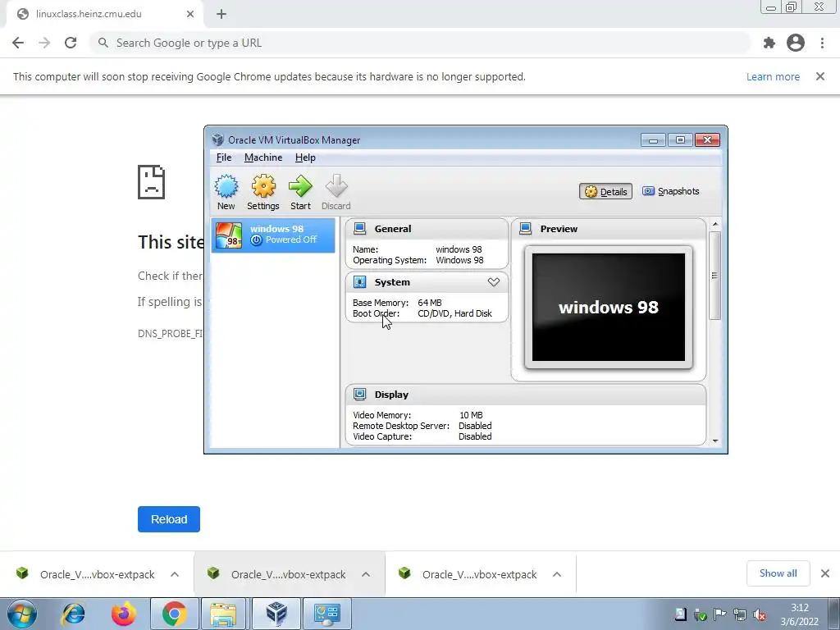Viewport: 840px width, 630px height.
Task: Open a new Chrome tab
Action: point(221,15)
